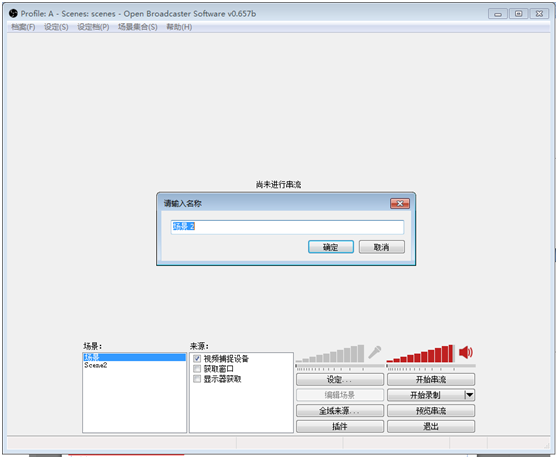Screen dimensions: 558x459
Task: Open the 帮助(H) menu
Action: [179, 27]
